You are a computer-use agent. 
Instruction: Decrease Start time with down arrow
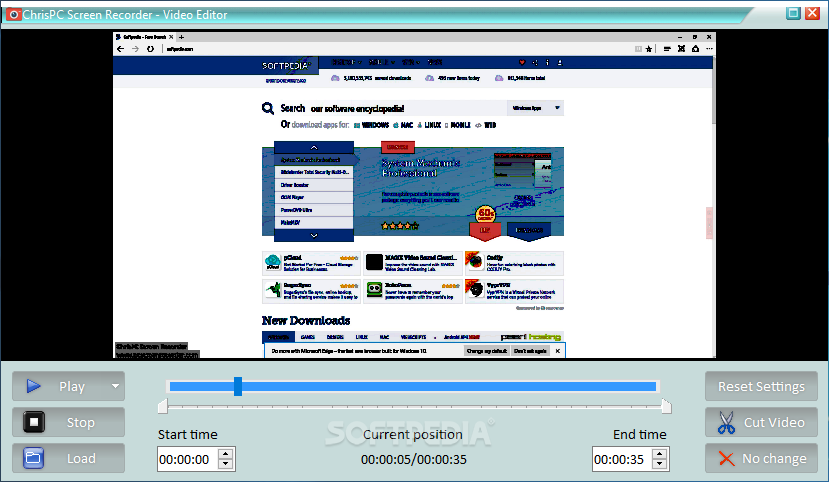[226, 465]
